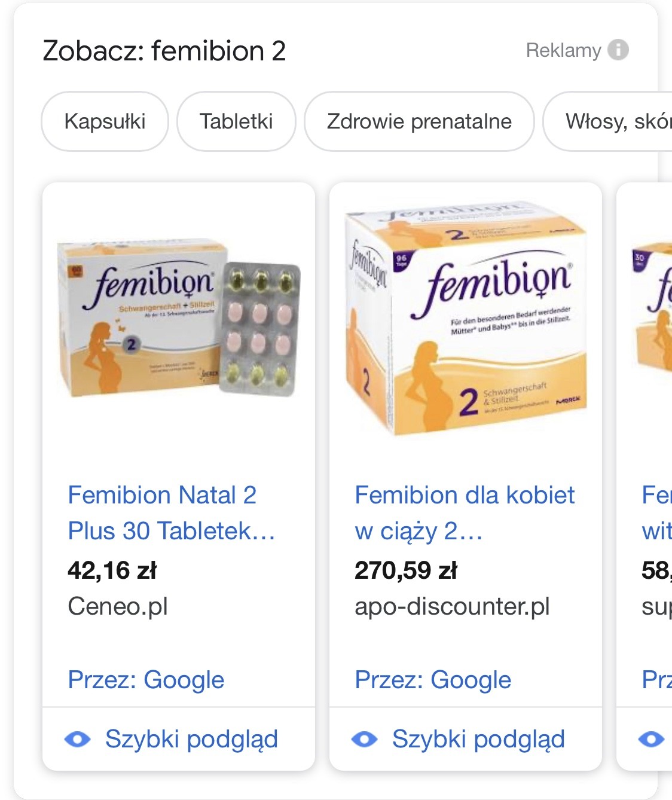Image resolution: width=672 pixels, height=800 pixels.
Task: Click Szybki podgląd for Ceneo.pl product
Action: point(191,739)
